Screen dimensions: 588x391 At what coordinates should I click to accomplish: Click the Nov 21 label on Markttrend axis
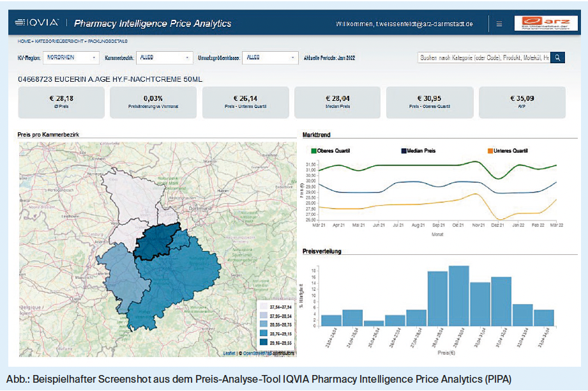pos(478,225)
